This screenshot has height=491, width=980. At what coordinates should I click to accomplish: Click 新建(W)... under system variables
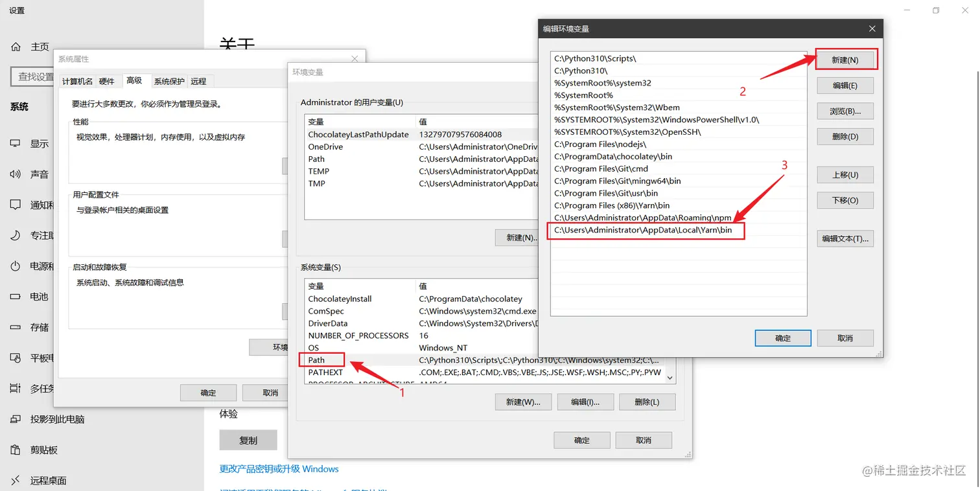point(523,402)
